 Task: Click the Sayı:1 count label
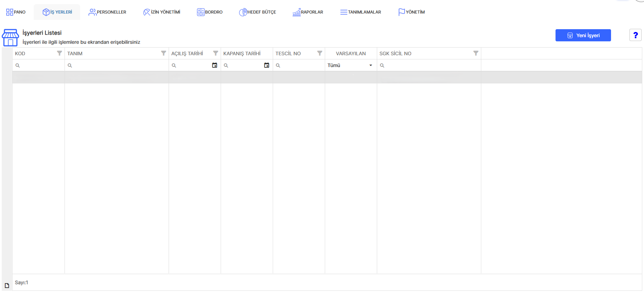coord(22,282)
